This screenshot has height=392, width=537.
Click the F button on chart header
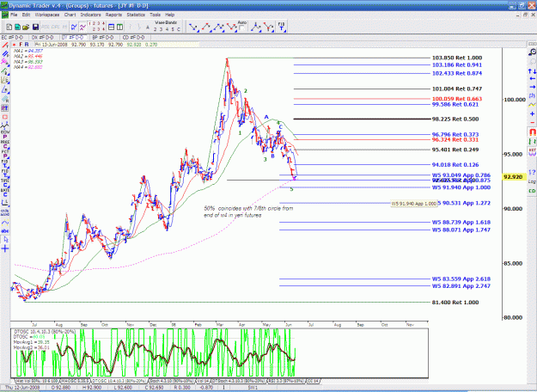[21, 45]
